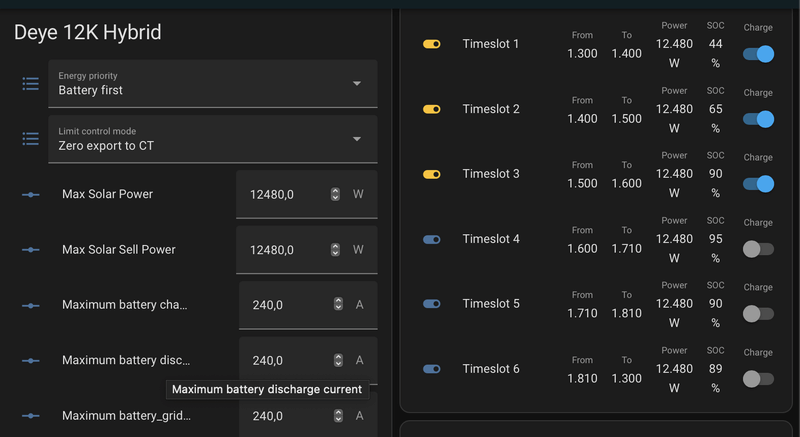Click Timeslot 2 Power value 12.480
Viewport: 800px width, 437px height.
click(x=674, y=109)
